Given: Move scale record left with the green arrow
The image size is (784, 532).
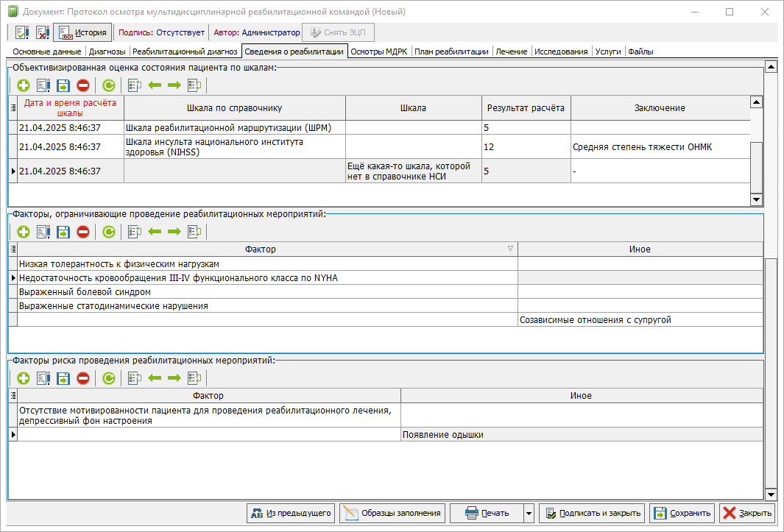Looking at the screenshot, I should tap(155, 85).
